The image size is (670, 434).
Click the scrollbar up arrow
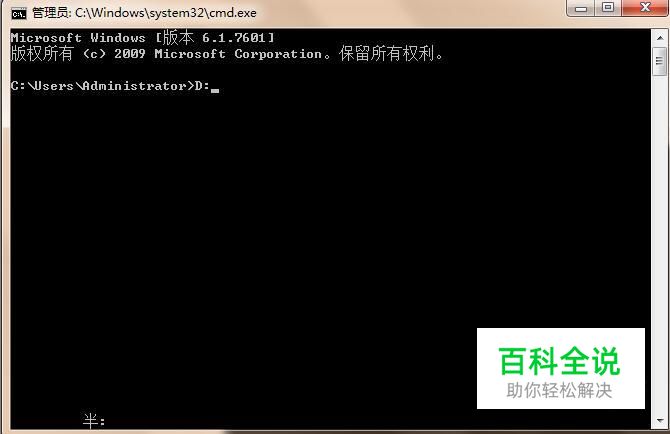tap(660, 38)
